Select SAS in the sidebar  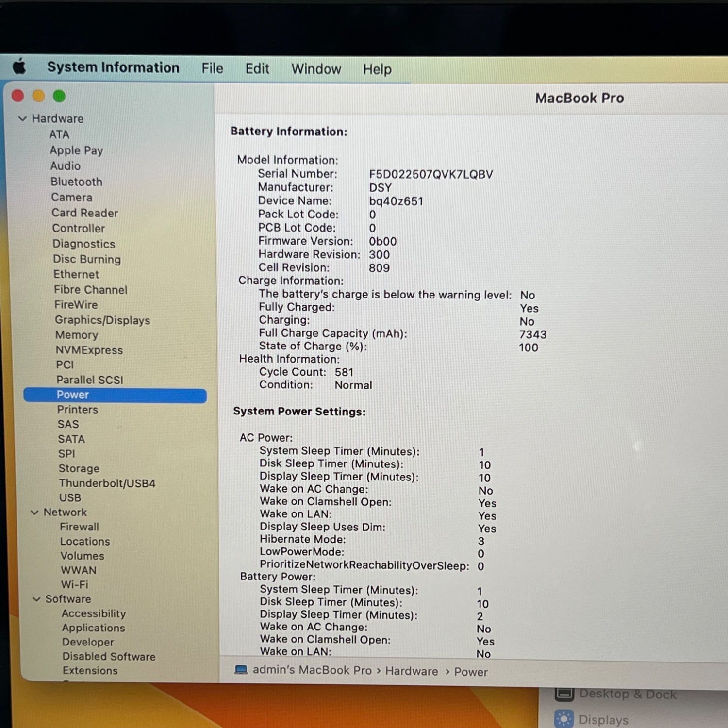[x=68, y=424]
